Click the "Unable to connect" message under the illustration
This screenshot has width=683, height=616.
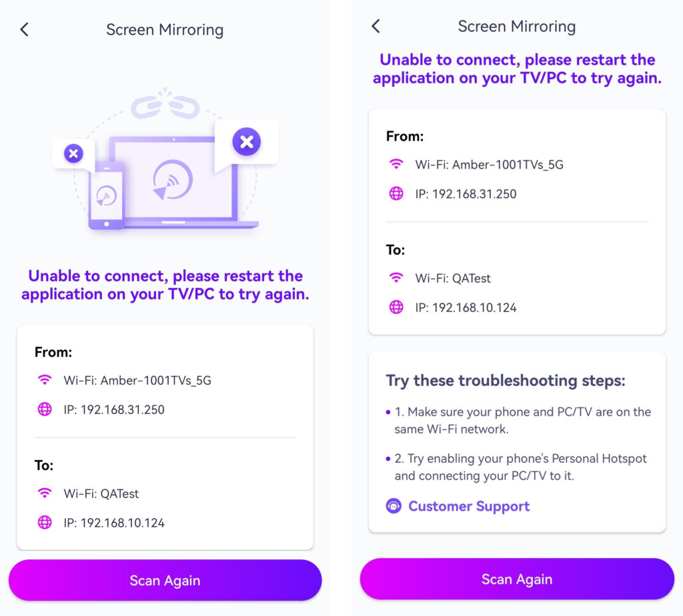[165, 285]
